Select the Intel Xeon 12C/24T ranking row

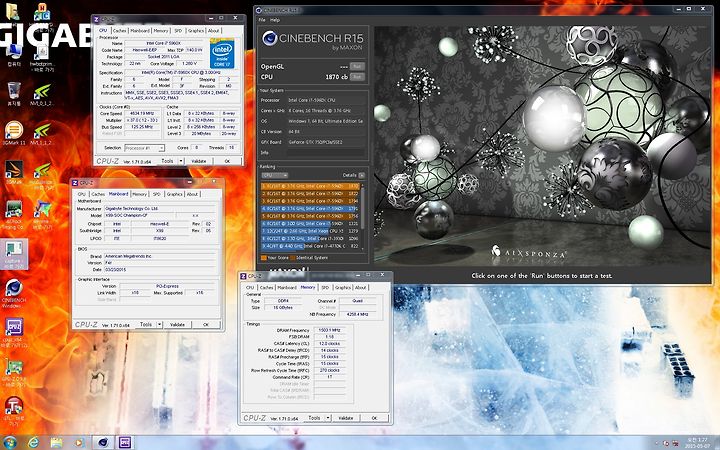coord(310,231)
